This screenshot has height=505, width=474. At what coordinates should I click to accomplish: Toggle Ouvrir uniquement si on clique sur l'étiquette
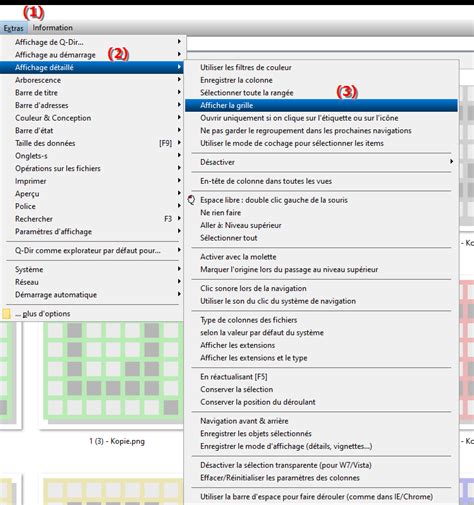click(x=322, y=118)
